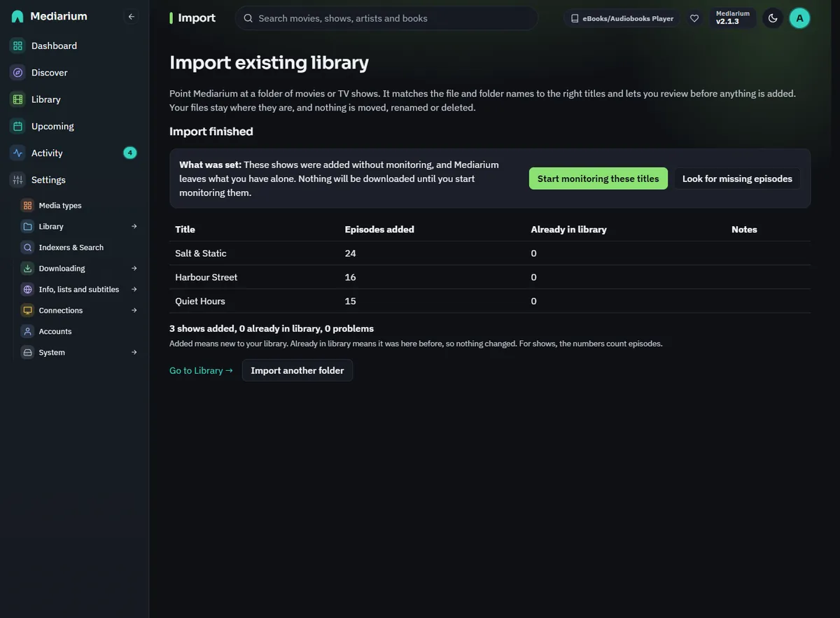The height and width of the screenshot is (618, 840).
Task: Expand the System submenu arrow
Action: [134, 353]
